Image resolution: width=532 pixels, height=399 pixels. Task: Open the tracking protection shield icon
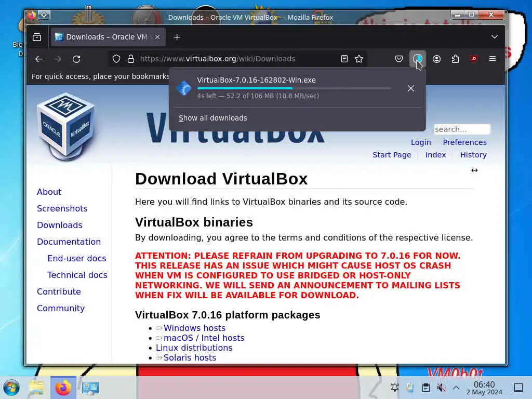coord(116,59)
